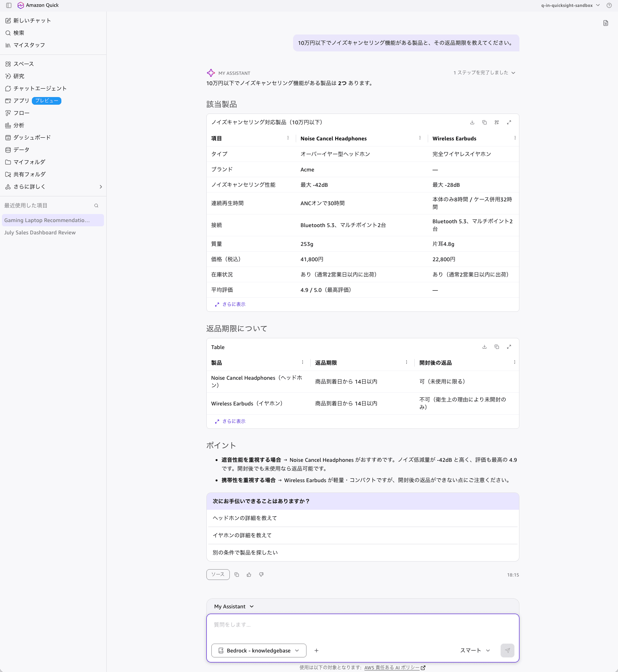Open the My Assistant selector dropdown
618x672 pixels.
pos(234,606)
